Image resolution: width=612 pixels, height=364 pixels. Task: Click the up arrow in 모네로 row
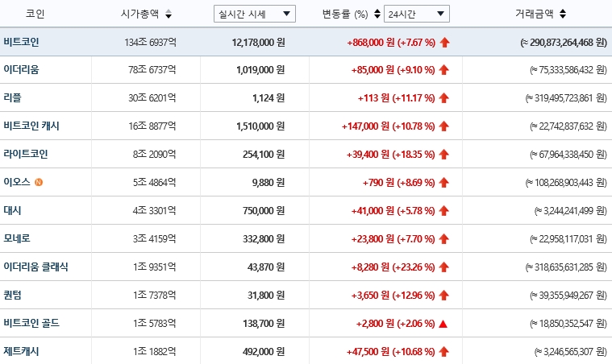(443, 239)
